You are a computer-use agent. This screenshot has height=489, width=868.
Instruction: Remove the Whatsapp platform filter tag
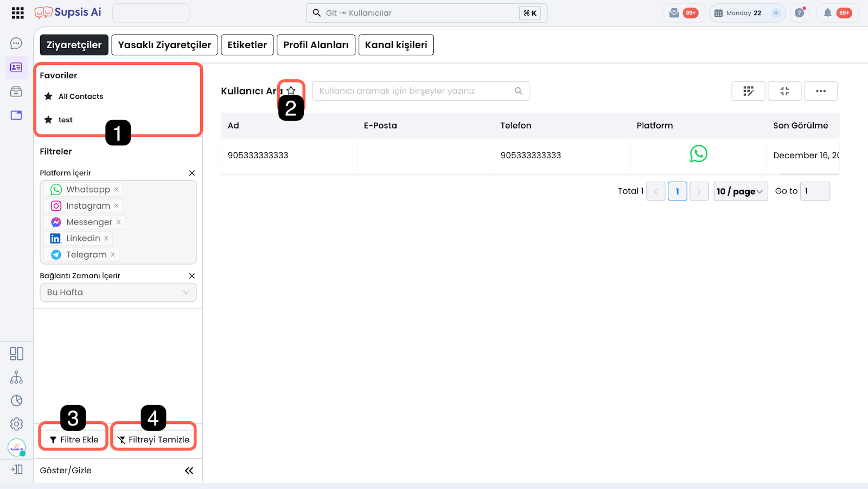117,190
